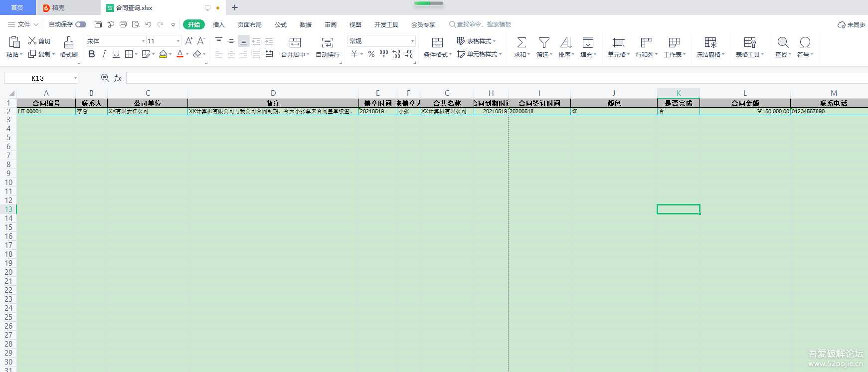Viewport: 868px width, 372px height.
Task: Click the Find (查找) magnifier icon
Action: pos(783,43)
